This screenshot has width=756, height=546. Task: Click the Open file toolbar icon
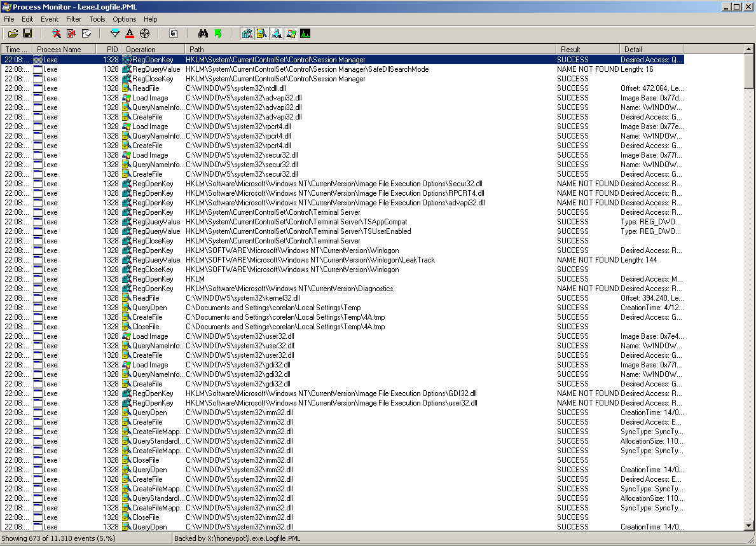click(x=13, y=33)
